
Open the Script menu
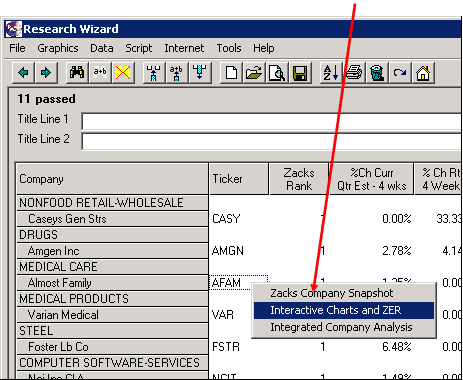point(139,48)
